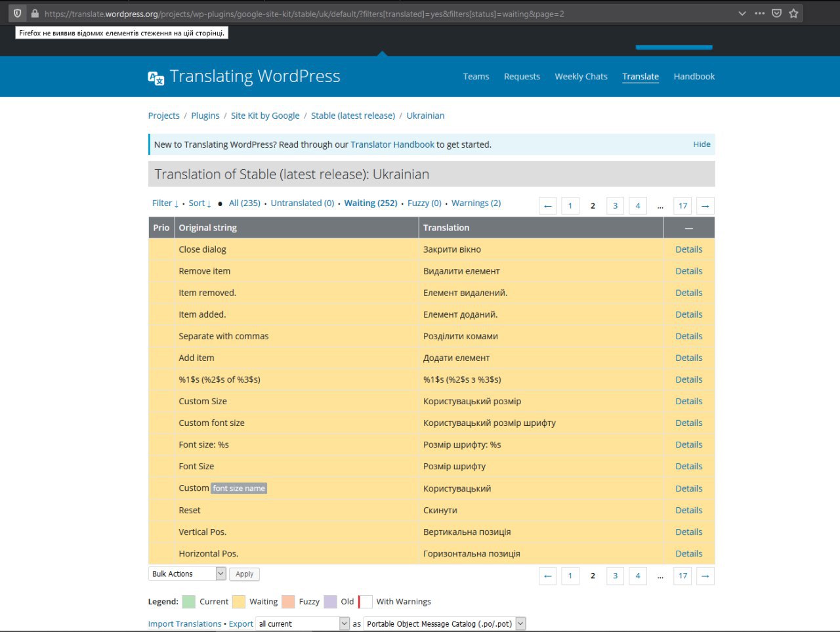The height and width of the screenshot is (632, 840).
Task: Click the 'Розмір шрифту: %s' translation
Action: coord(462,445)
